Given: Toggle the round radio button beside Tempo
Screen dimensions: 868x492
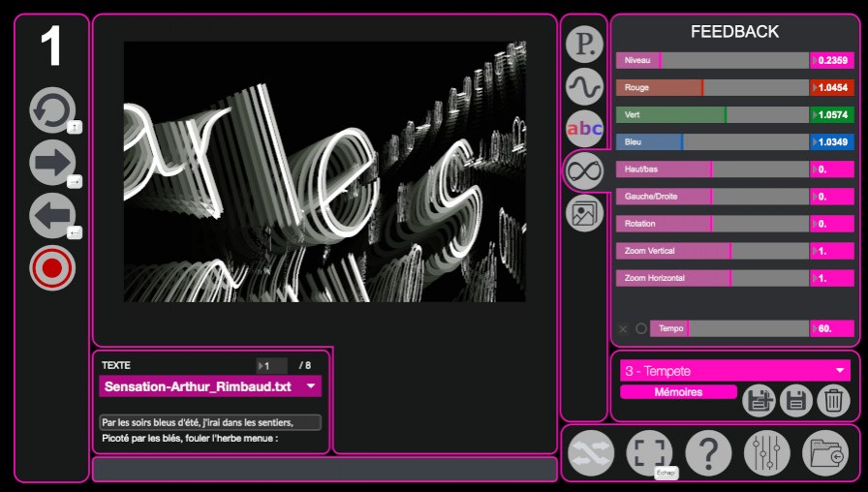Looking at the screenshot, I should 641,328.
